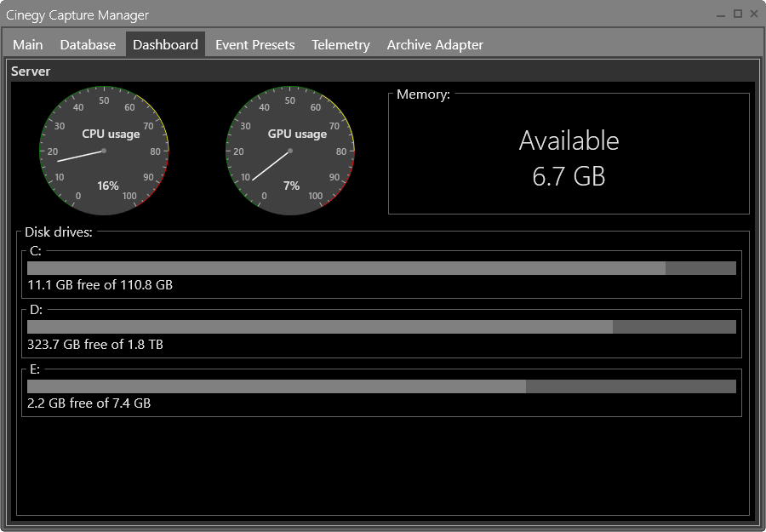Switch to the Telemetry tab

[340, 44]
